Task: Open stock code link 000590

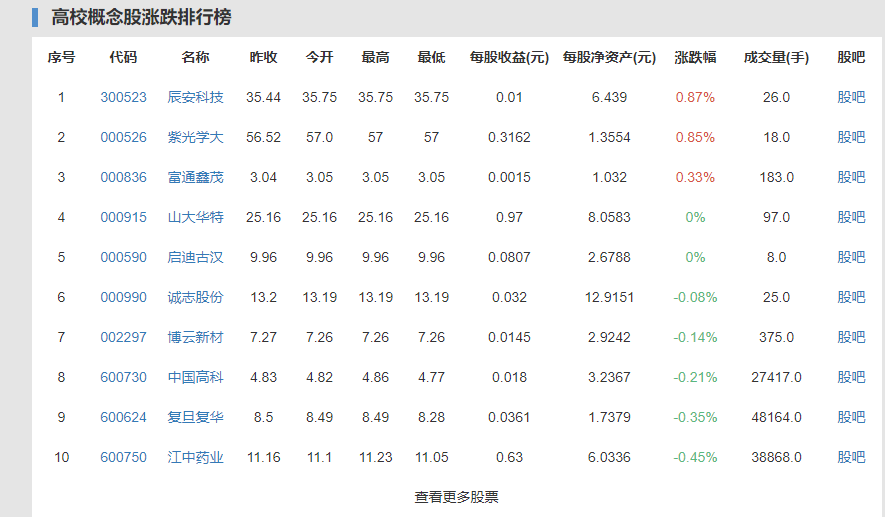Action: point(123,257)
